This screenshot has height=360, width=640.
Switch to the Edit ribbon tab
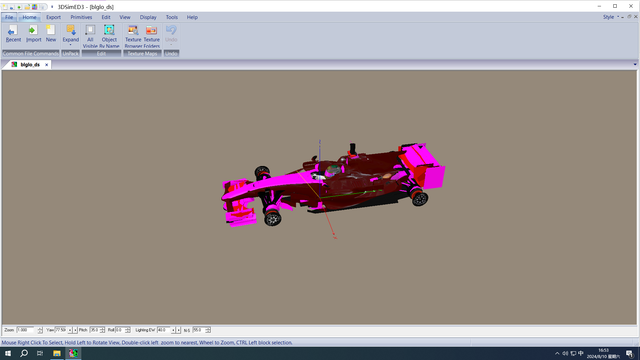(106, 17)
